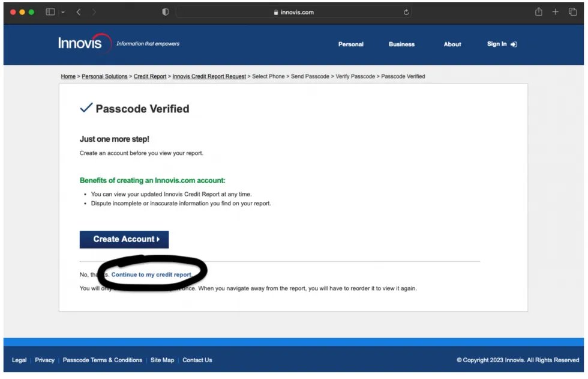The width and height of the screenshot is (588, 379).
Task: Open the privacy shield report icon
Action: (x=166, y=12)
